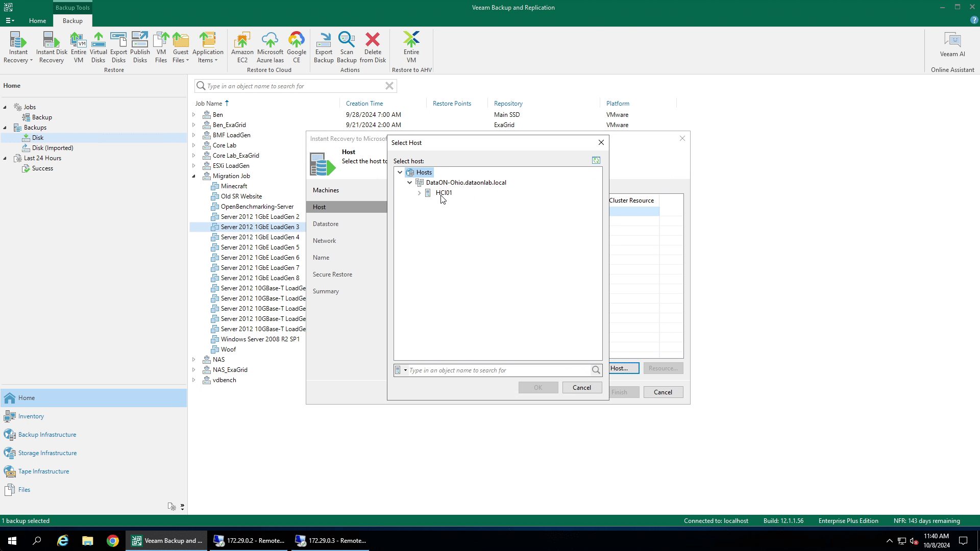This screenshot has width=980, height=551.
Task: Collapse DataON-Ohio.dataonlab.local node
Action: [409, 183]
